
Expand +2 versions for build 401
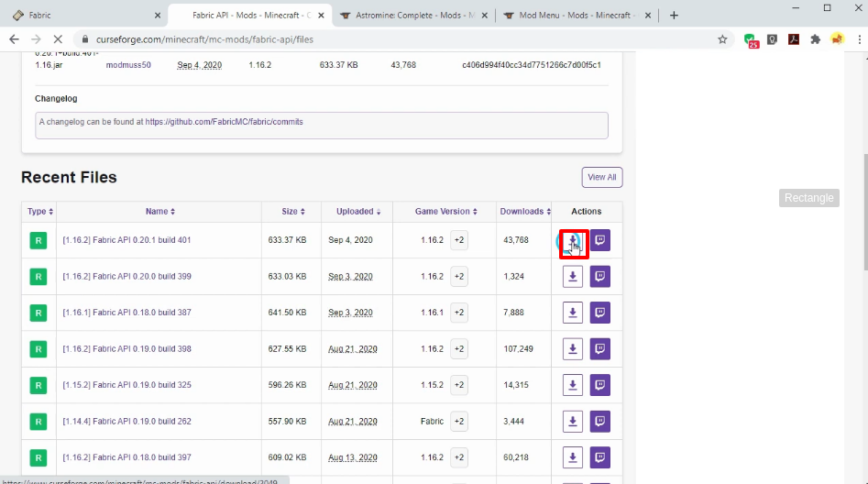click(x=459, y=240)
